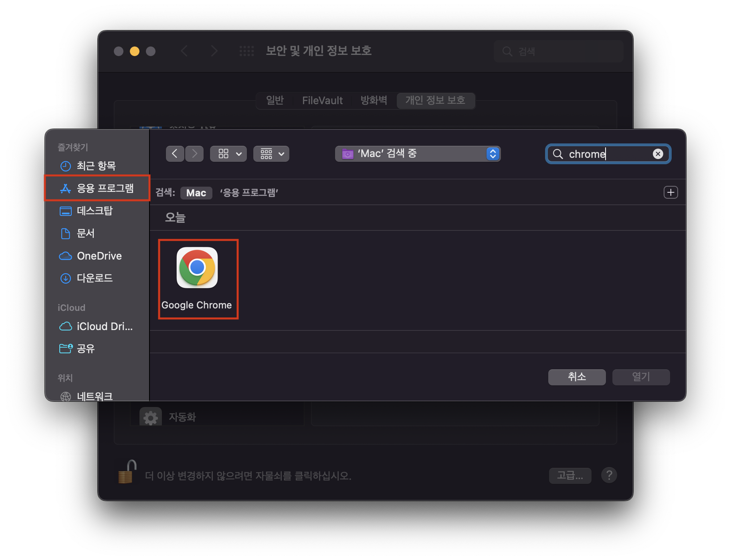731x560 pixels.
Task: Click the chrome search field
Action: [608, 154]
